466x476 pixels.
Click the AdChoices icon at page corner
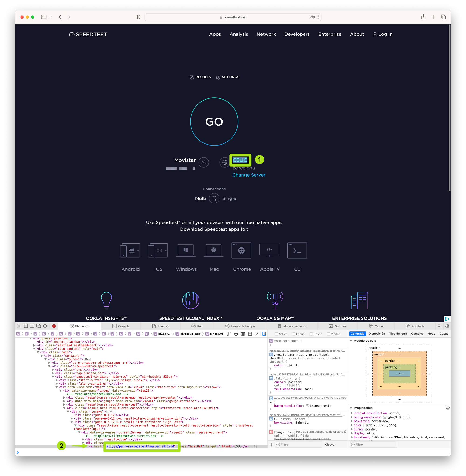pyautogui.click(x=447, y=319)
